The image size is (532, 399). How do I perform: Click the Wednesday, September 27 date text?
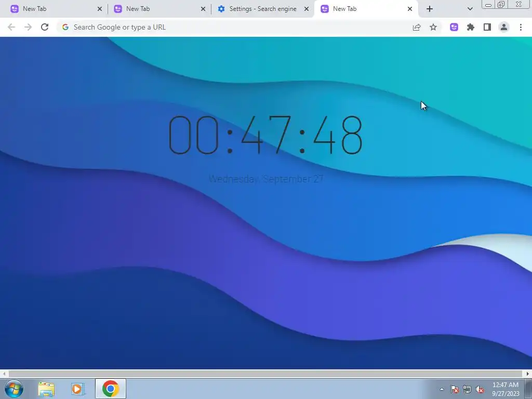coord(265,179)
